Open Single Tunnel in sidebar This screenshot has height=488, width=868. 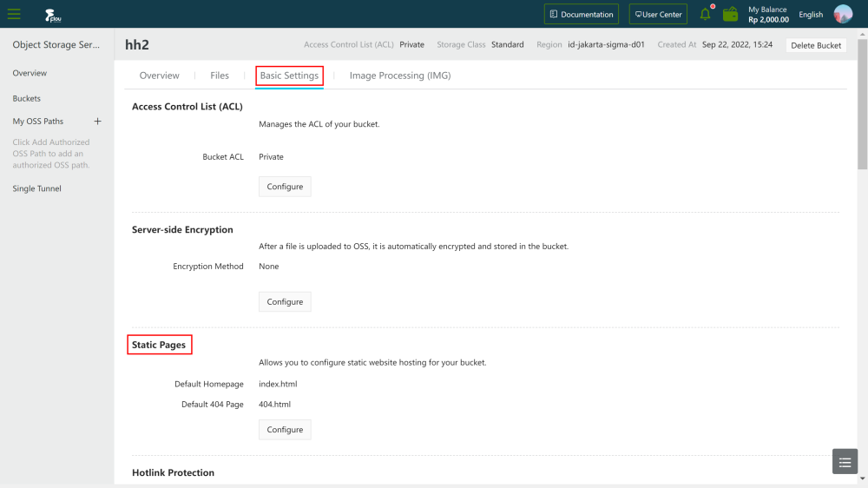(x=37, y=188)
